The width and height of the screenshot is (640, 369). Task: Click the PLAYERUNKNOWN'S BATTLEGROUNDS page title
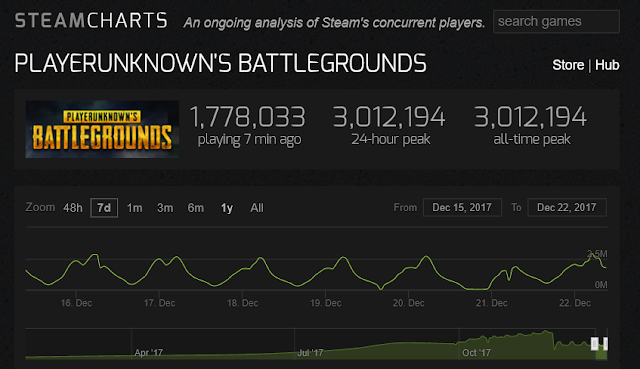click(x=220, y=64)
